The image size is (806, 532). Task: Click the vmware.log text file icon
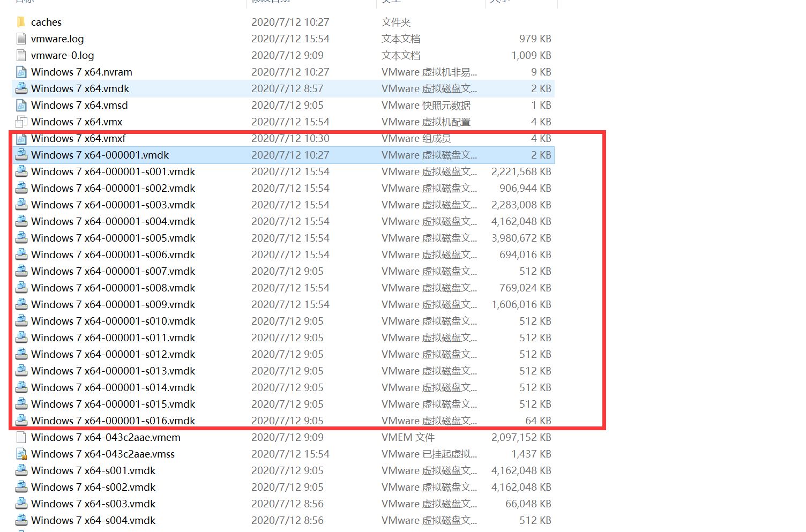click(21, 39)
